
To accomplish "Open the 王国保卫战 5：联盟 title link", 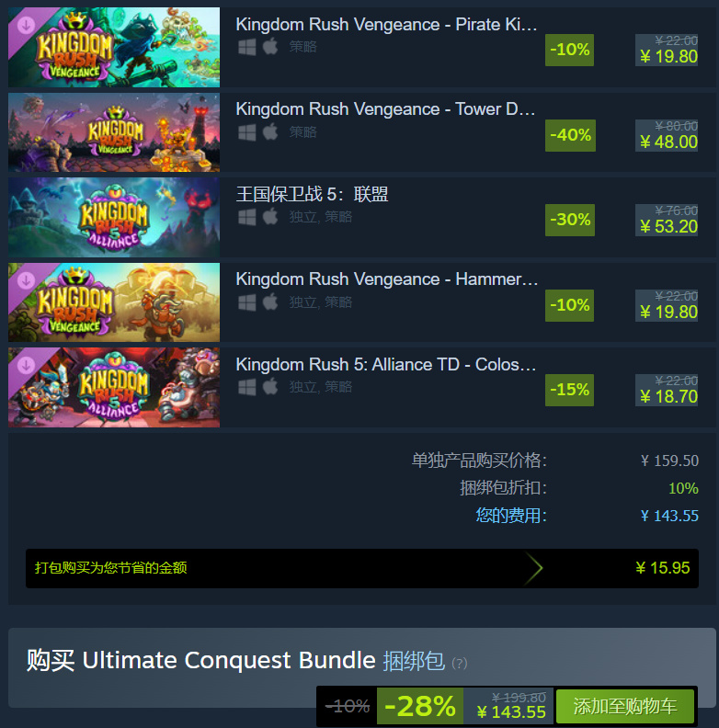I will click(x=312, y=194).
